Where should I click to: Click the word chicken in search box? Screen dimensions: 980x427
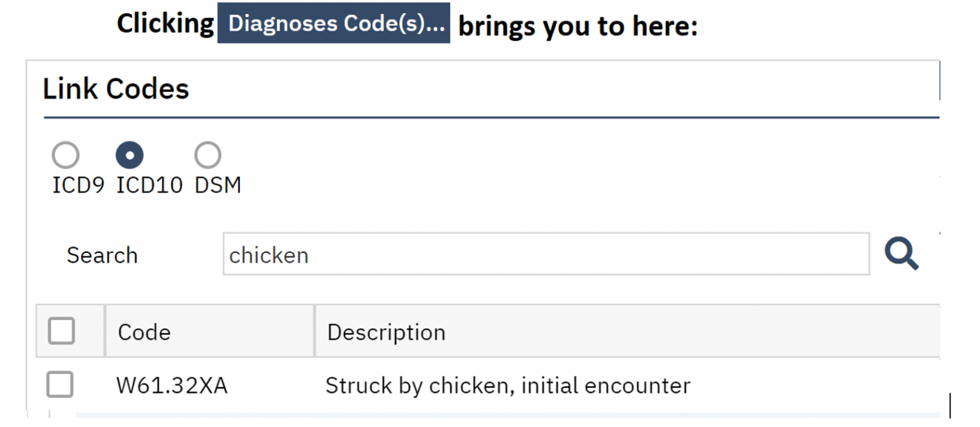(x=269, y=255)
